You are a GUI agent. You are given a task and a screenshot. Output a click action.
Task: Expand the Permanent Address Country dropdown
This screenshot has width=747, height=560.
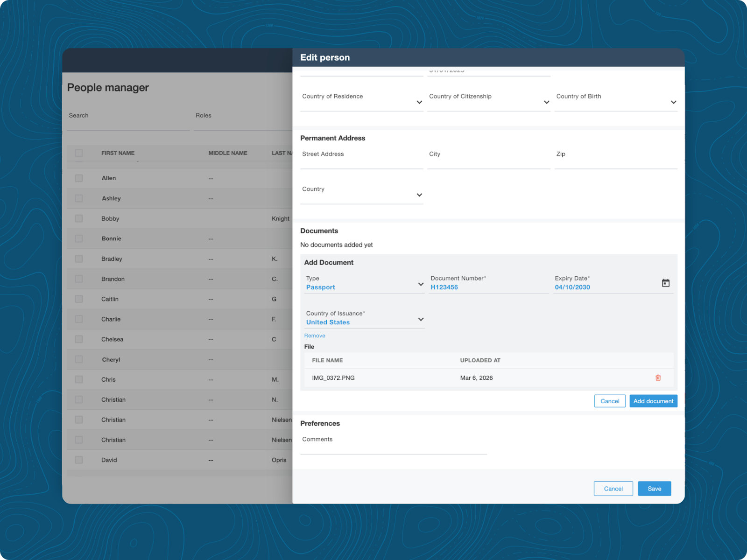(x=362, y=194)
